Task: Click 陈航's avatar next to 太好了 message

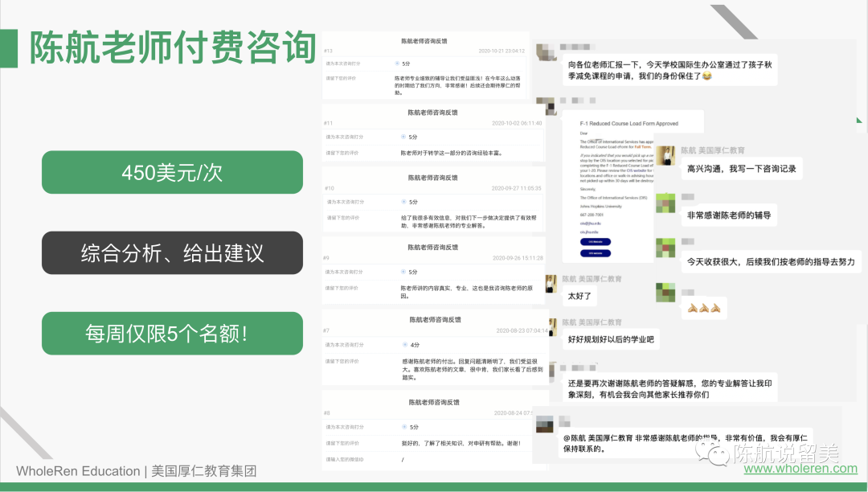Action: point(551,284)
